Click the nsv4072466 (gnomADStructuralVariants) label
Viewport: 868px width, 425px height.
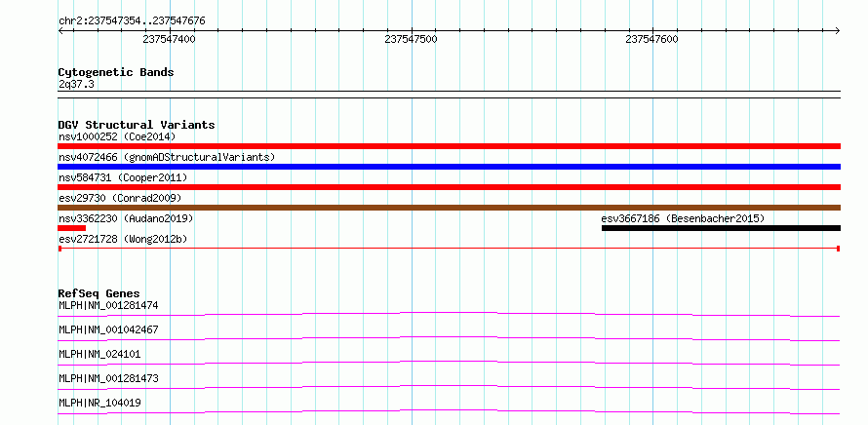coord(167,157)
